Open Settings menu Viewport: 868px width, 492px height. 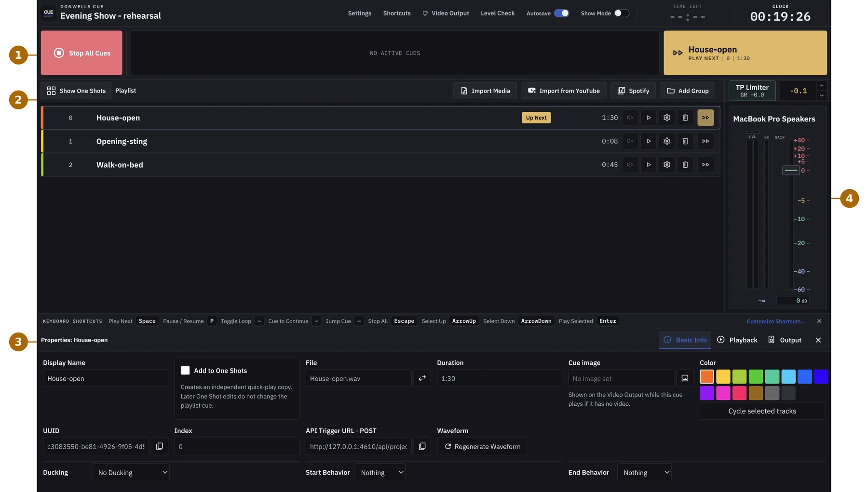point(360,13)
